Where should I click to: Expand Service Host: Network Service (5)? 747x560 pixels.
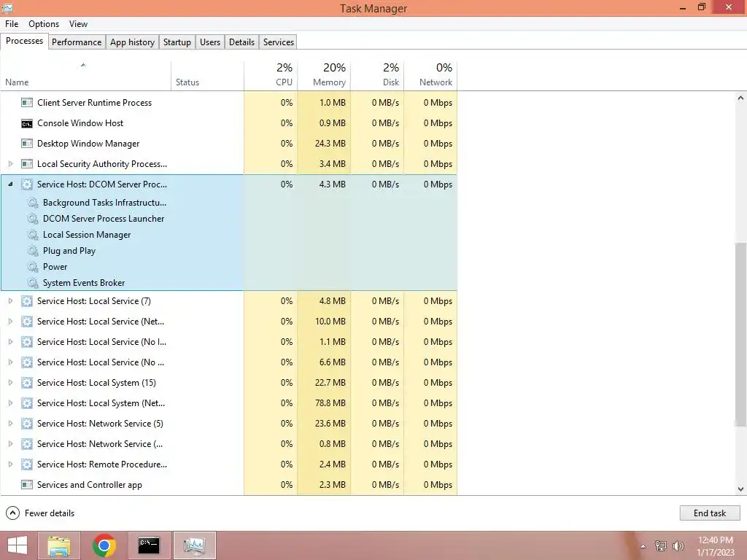point(10,424)
